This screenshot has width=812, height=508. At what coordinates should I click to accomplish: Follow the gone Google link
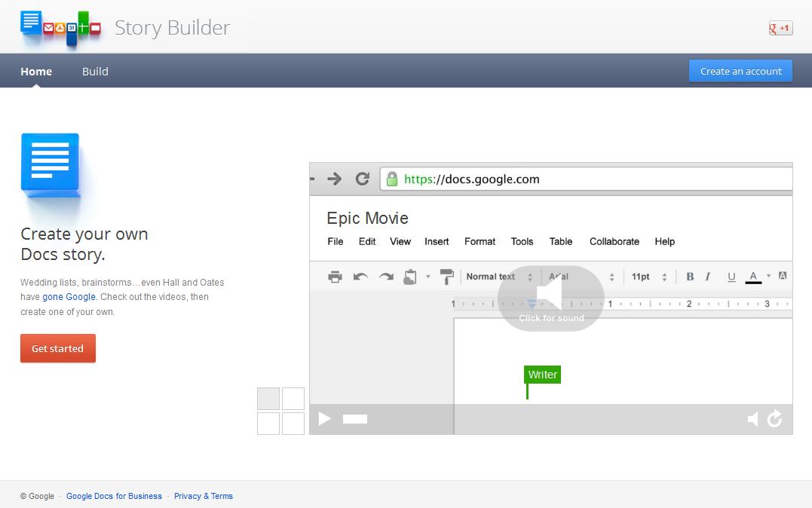[69, 296]
